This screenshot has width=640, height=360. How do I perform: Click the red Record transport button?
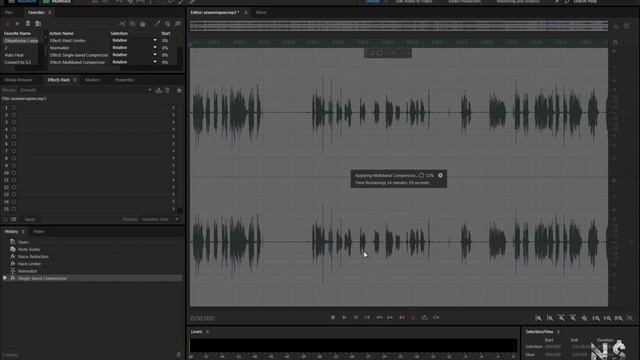[x=413, y=317]
